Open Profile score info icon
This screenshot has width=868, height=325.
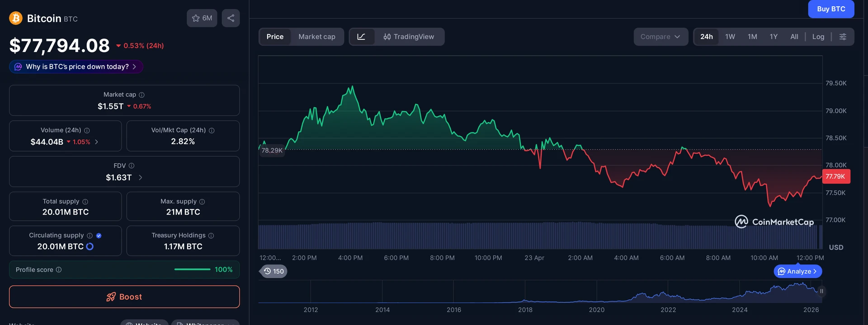(x=59, y=270)
